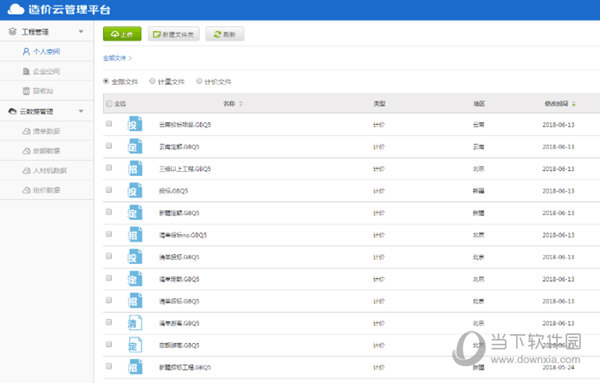
Task: Click the 2018-05-24 date cell
Action: [x=558, y=367]
